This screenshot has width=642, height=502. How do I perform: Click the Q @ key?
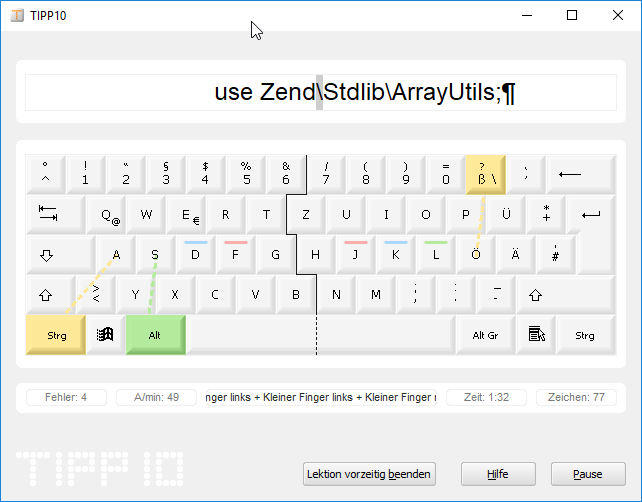[x=106, y=215]
